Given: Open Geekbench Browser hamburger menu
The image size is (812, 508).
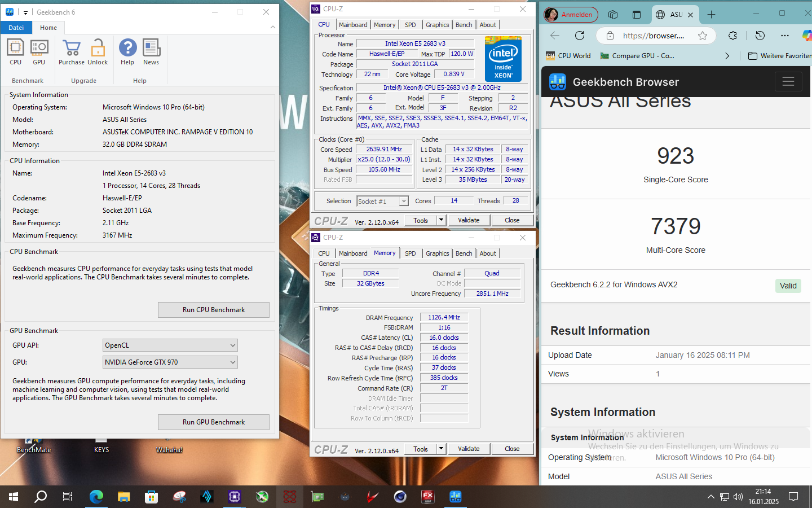Looking at the screenshot, I should tap(788, 82).
